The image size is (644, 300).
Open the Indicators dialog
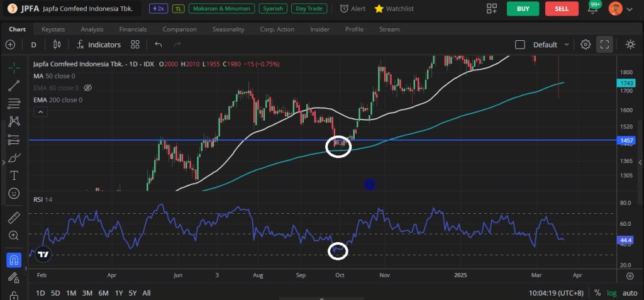(x=99, y=45)
